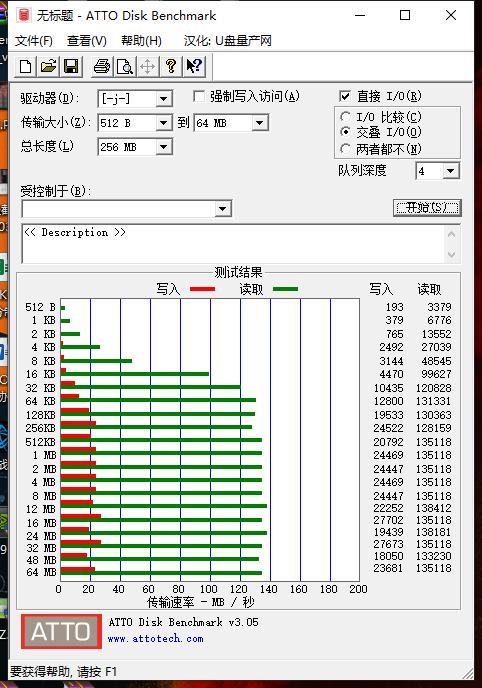This screenshot has height=688, width=482.
Task: Click the New document toolbar icon
Action: point(26,67)
